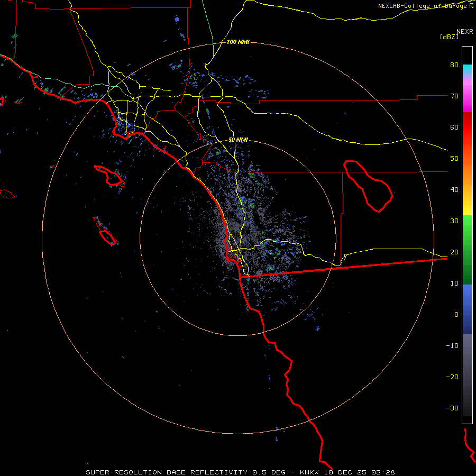Pick the green segment of the color bar
Image resolution: width=476 pixels, height=476 pixels.
[x=467, y=250]
